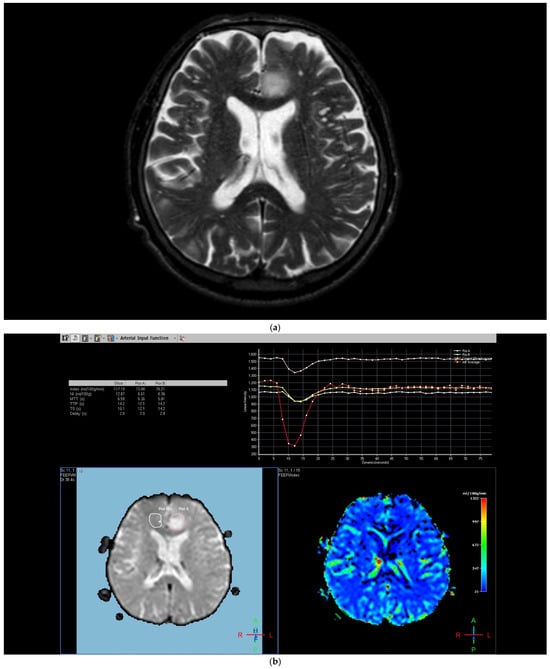This screenshot has width=550, height=669.
Task: Click the first icon in the perfusion toolbar
Action: [65, 338]
